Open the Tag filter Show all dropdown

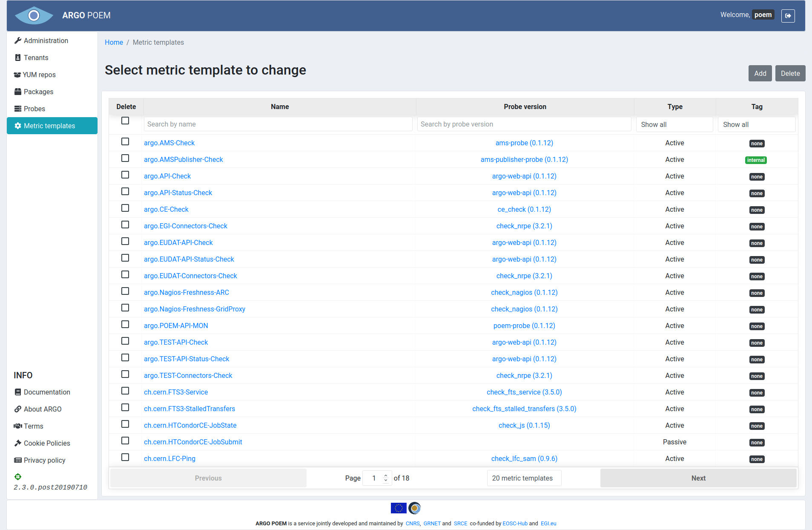coord(757,124)
